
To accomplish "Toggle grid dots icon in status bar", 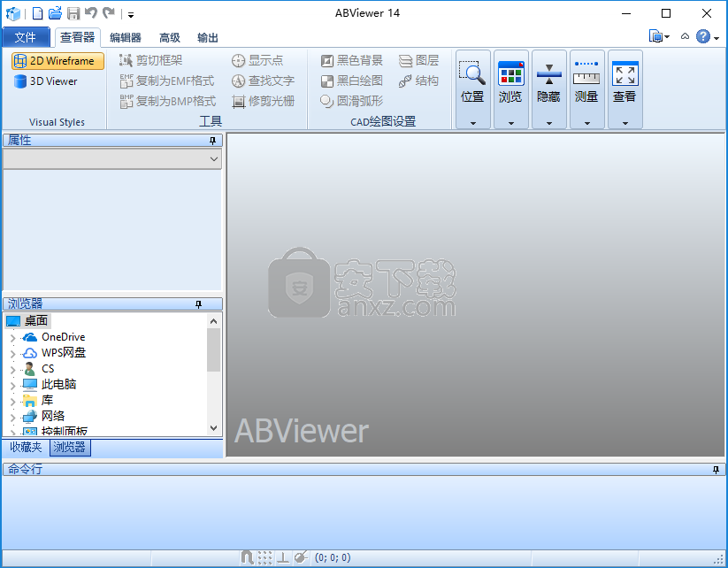I will point(264,557).
